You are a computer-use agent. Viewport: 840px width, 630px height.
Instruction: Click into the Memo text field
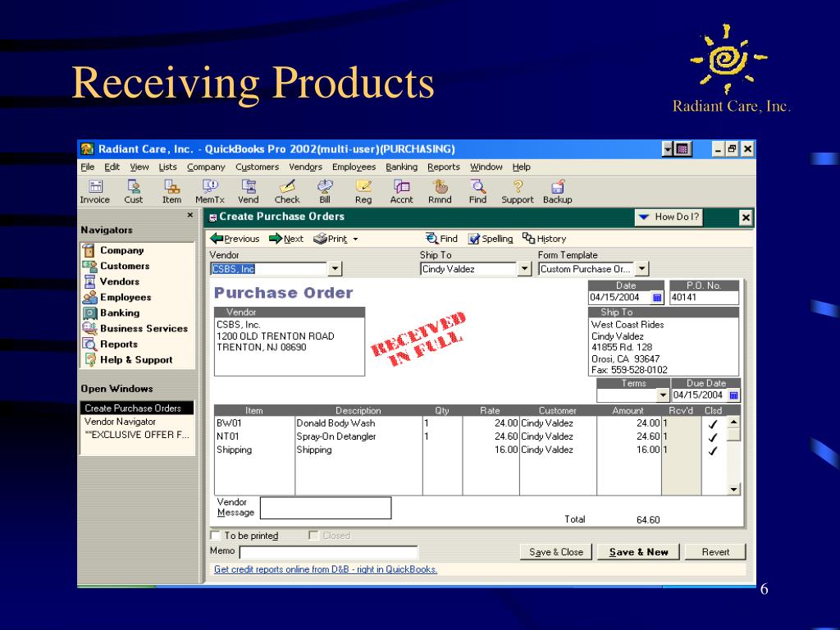pos(328,552)
